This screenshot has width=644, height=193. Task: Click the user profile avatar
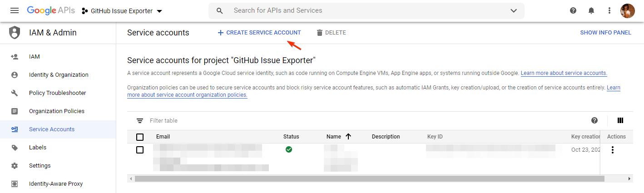pos(628,10)
